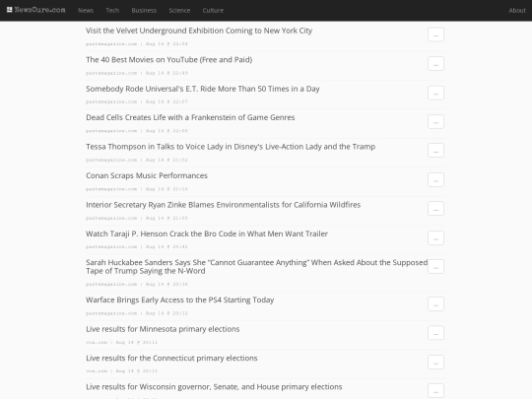532x399 pixels.
Task: Open ellipsis button for Warface article
Action: (436, 304)
